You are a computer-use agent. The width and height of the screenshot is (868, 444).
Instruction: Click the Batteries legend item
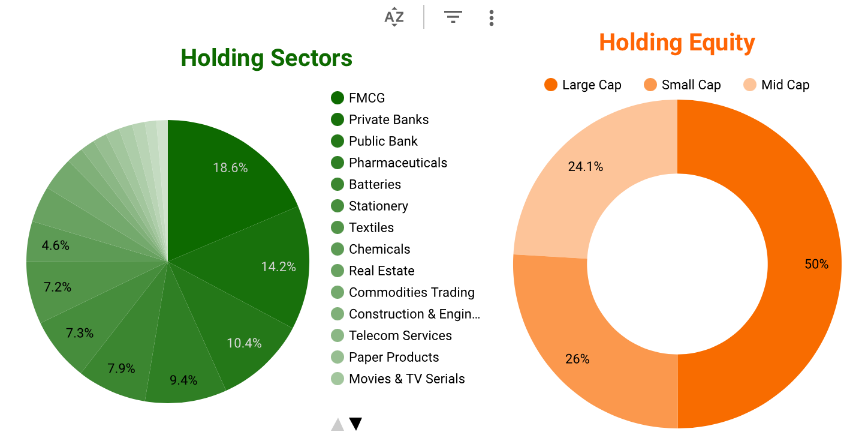(375, 184)
